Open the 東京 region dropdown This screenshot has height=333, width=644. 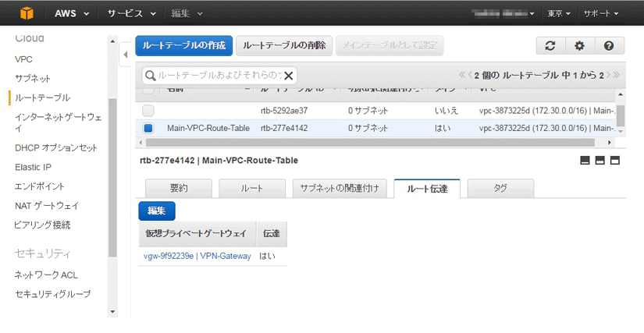(x=559, y=14)
